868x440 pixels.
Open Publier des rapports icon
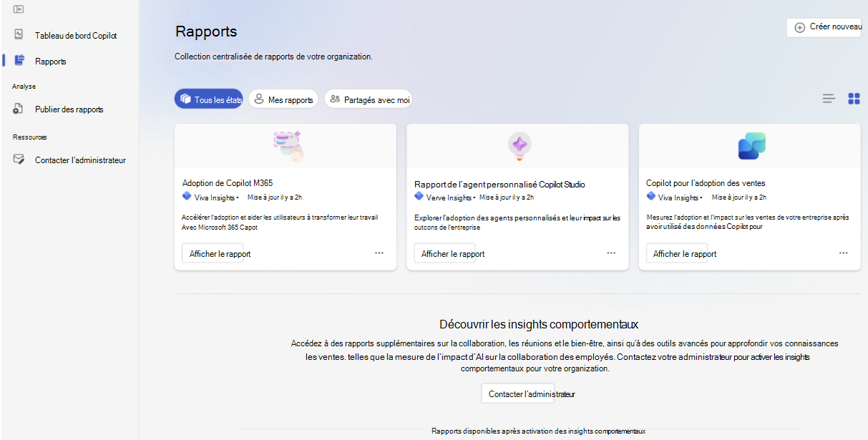click(x=19, y=109)
